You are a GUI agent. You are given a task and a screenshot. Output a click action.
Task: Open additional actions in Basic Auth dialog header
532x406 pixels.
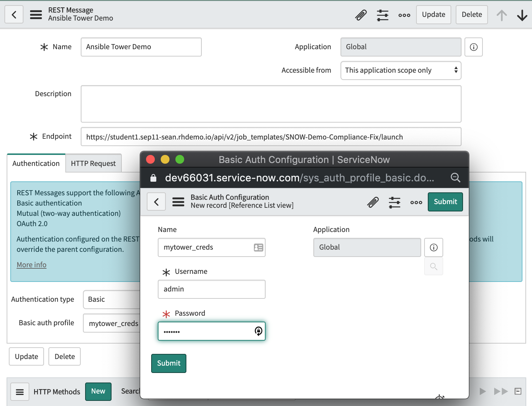(x=416, y=202)
